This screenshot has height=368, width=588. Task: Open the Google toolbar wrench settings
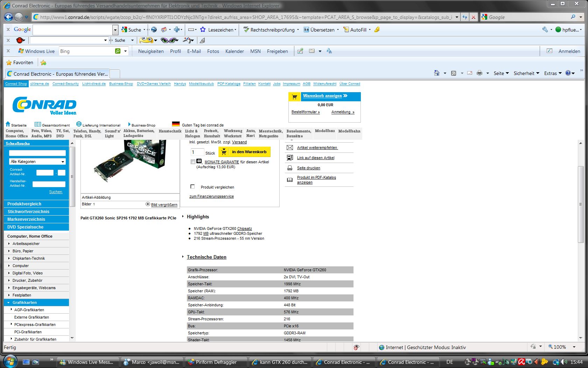[x=545, y=30]
